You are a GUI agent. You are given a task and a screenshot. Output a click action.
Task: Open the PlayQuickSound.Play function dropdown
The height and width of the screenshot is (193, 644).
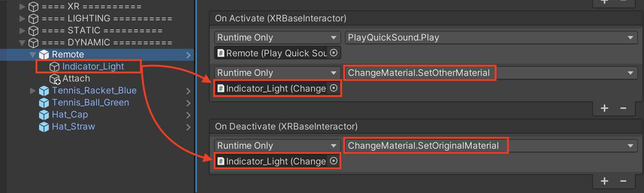tap(491, 38)
